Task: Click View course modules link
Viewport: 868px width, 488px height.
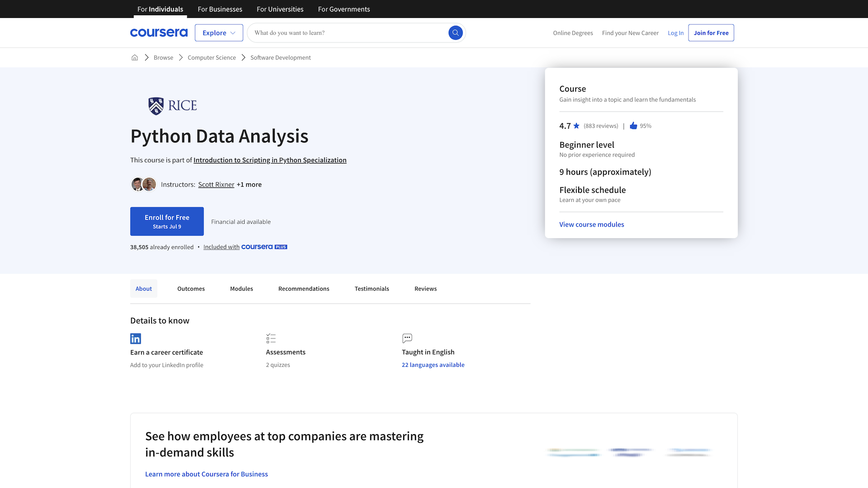Action: point(591,225)
